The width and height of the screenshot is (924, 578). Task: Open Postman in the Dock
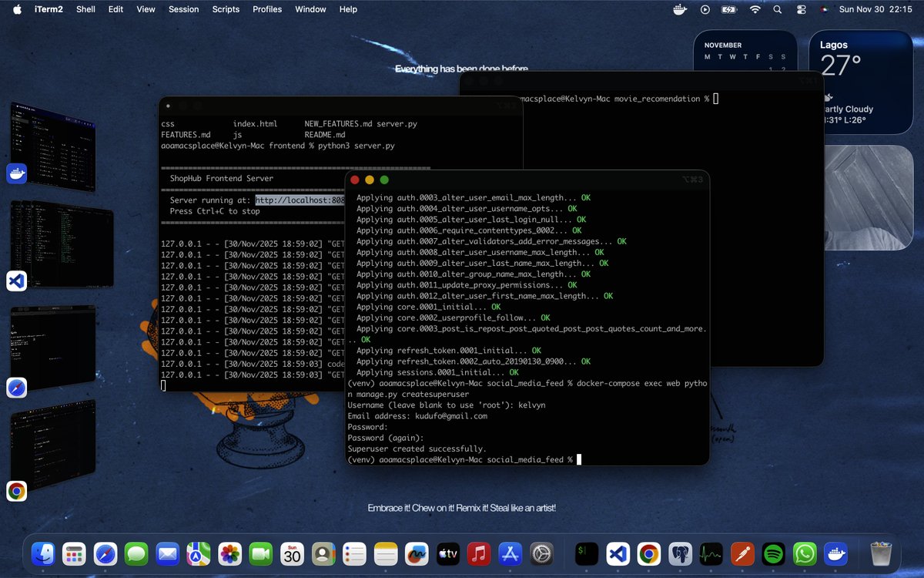(x=742, y=553)
